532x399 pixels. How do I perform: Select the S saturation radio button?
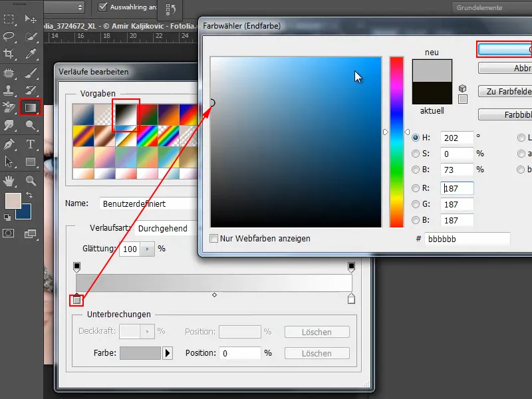(x=416, y=154)
